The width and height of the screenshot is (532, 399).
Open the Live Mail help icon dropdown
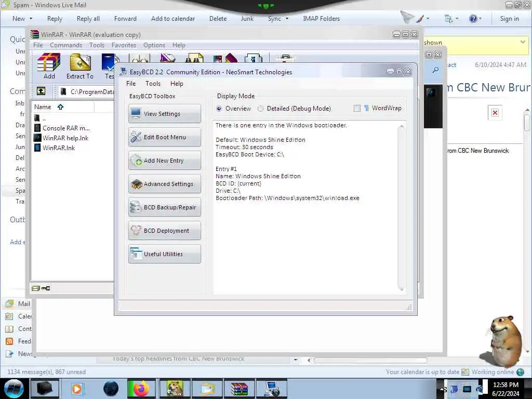475,19
